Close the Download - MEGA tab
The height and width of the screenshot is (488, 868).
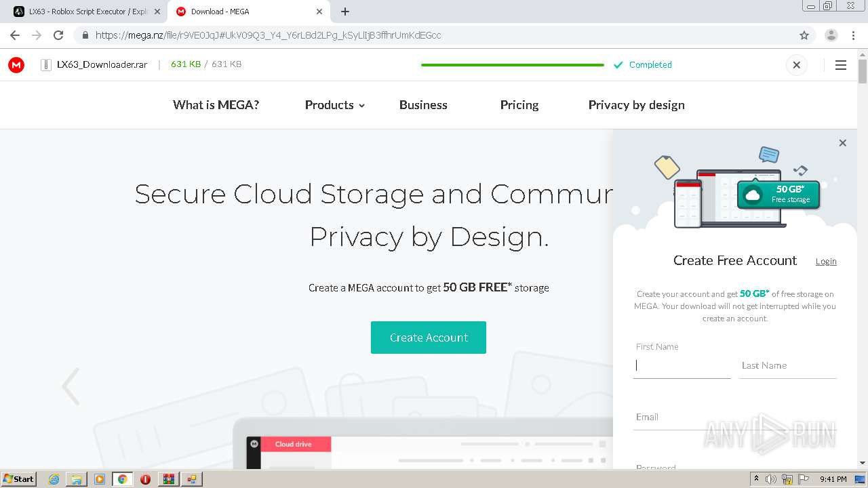point(319,12)
